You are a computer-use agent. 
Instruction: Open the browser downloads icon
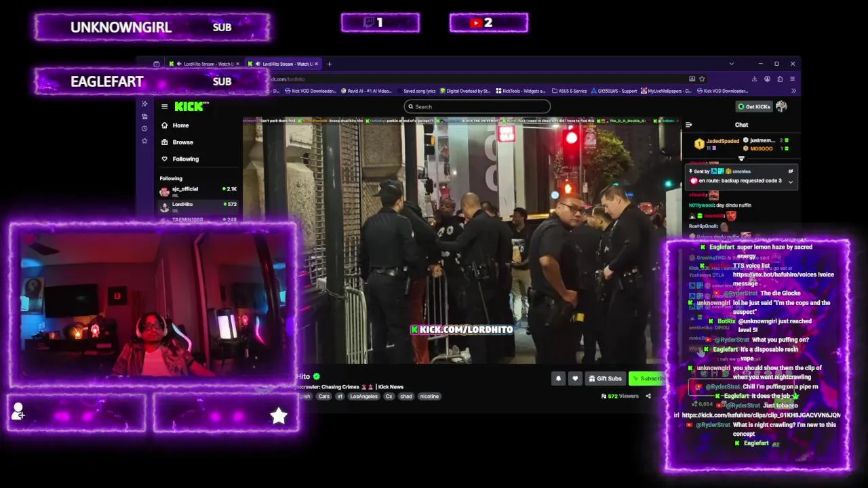[x=755, y=79]
